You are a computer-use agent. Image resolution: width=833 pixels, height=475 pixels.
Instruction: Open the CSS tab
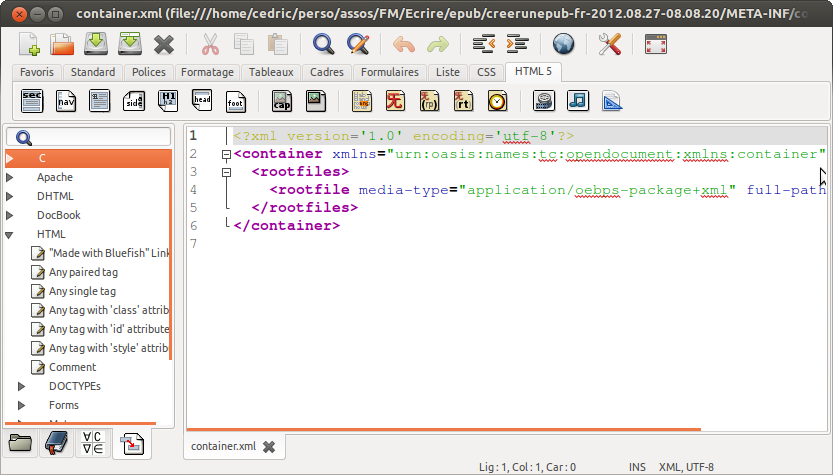pos(486,72)
